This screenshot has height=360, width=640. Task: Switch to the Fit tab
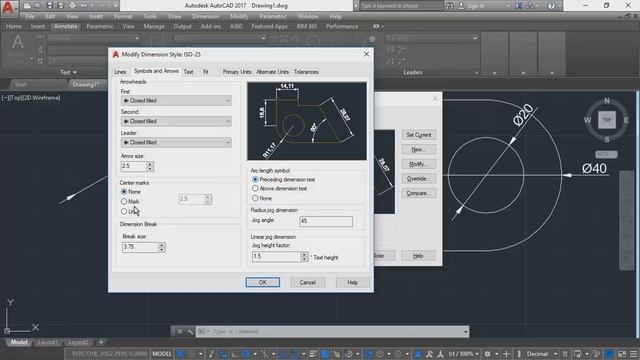206,72
